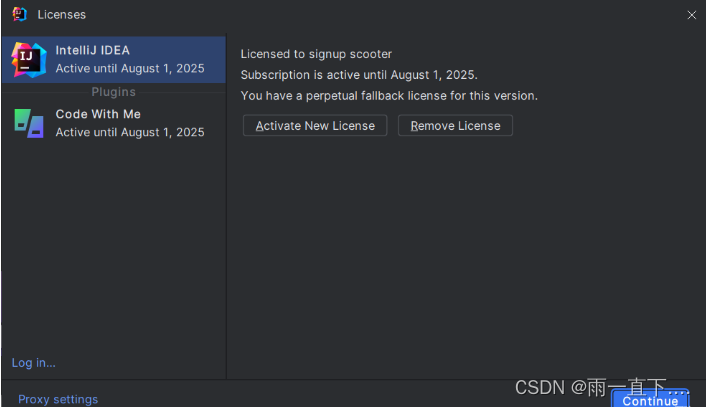Click the 'Licensed to signup scooter' text

[x=316, y=54]
